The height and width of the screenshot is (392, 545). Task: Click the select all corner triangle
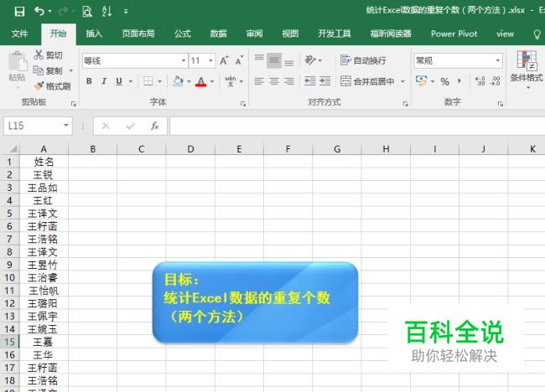pos(13,149)
